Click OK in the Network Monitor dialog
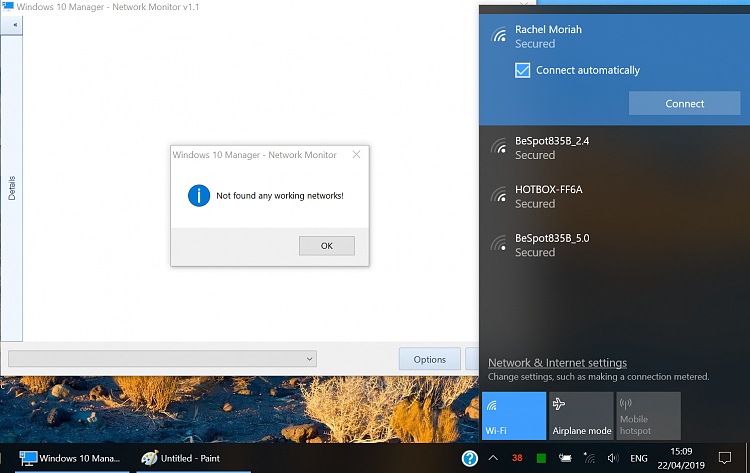This screenshot has width=750, height=473. [x=327, y=245]
